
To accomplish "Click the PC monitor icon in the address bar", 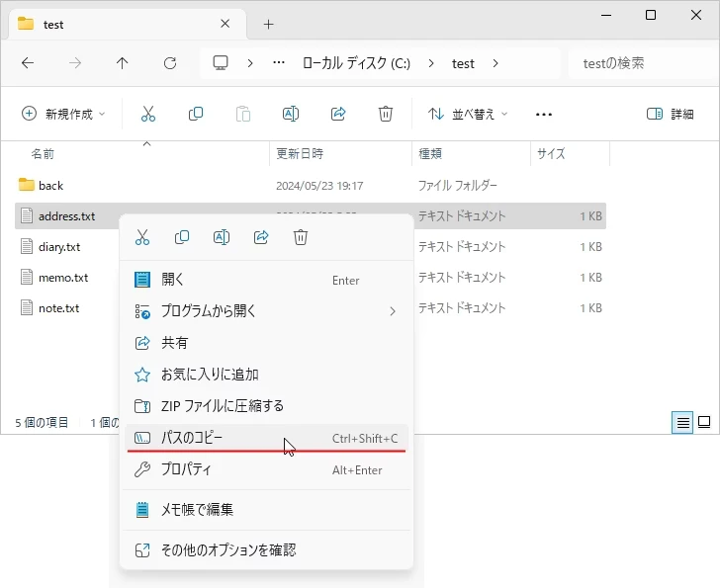I will (221, 63).
